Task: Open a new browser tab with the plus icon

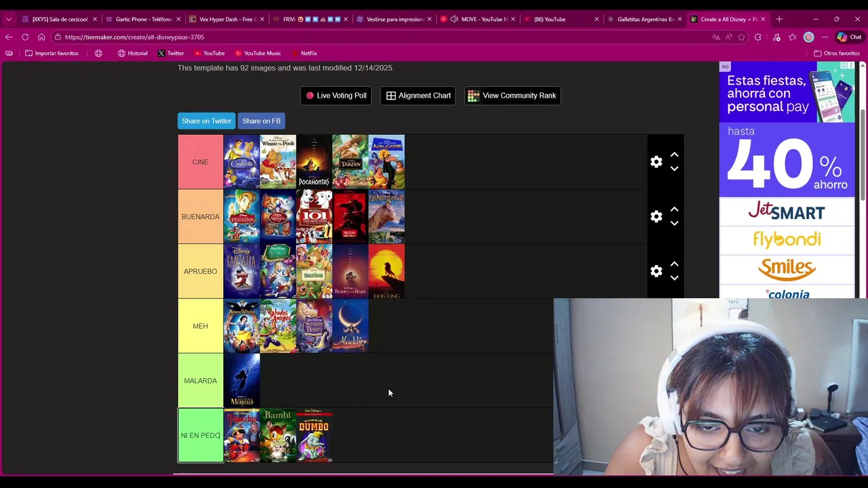Action: coord(779,19)
